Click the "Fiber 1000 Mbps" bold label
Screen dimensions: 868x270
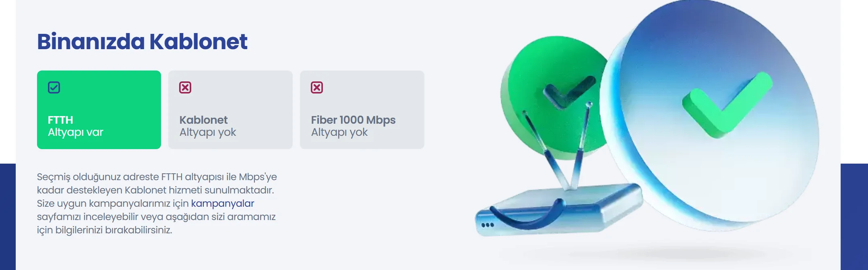(353, 120)
